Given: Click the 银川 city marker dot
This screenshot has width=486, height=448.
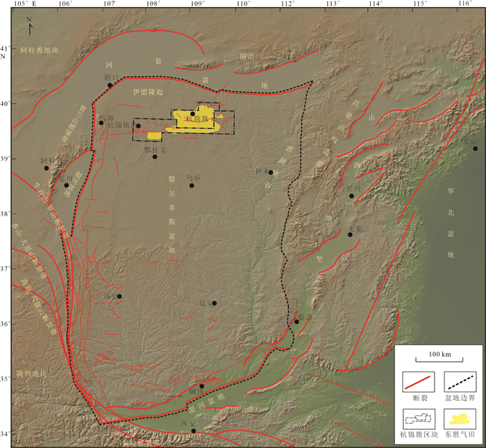Looking at the screenshot, I should [x=67, y=185].
